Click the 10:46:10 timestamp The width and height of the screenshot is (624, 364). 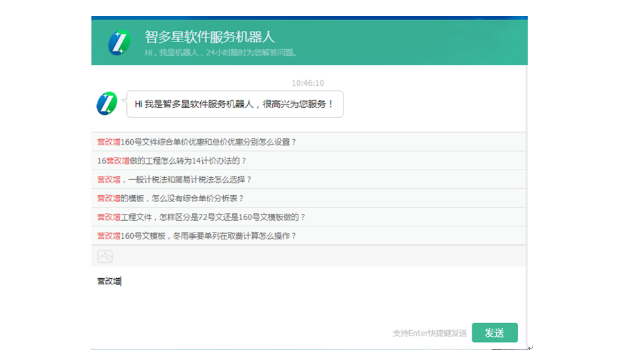point(307,83)
